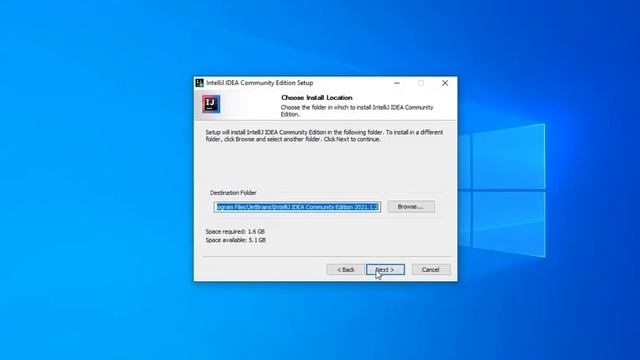Go back with the Back button

345,270
